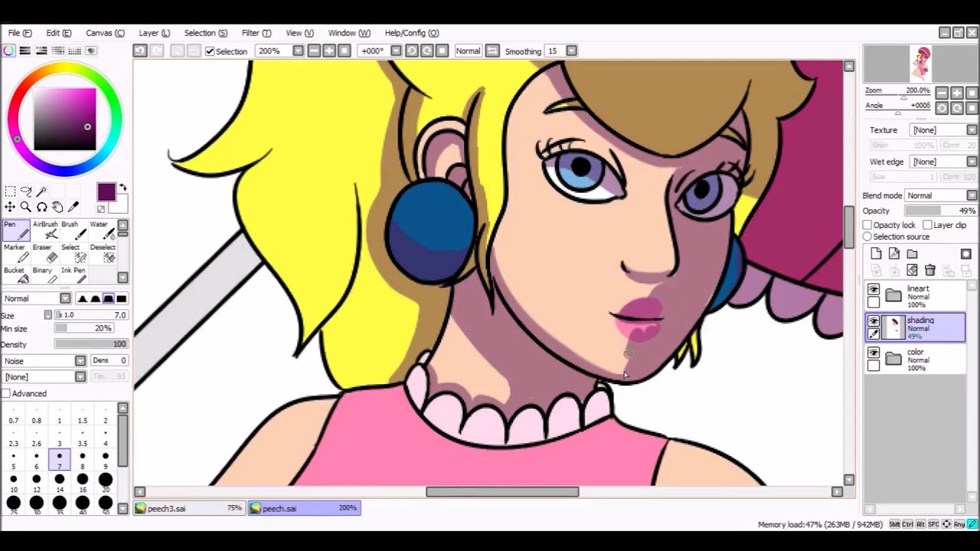The width and height of the screenshot is (980, 551).
Task: Open the Filter menu
Action: click(x=256, y=33)
